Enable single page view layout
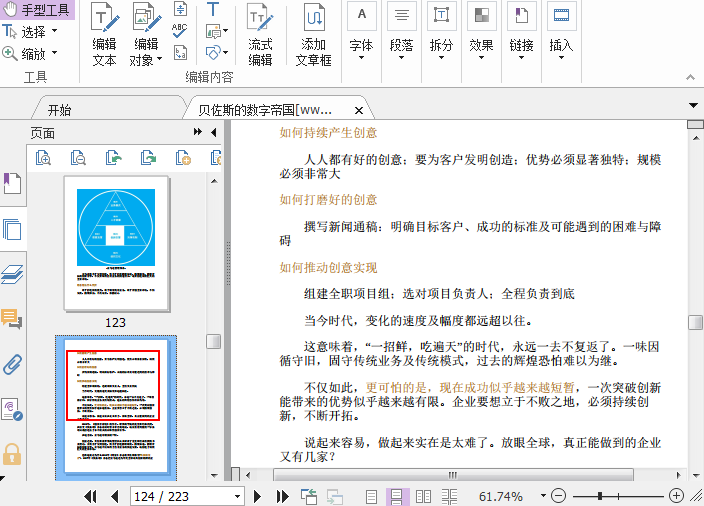This screenshot has width=704, height=506. point(372,496)
